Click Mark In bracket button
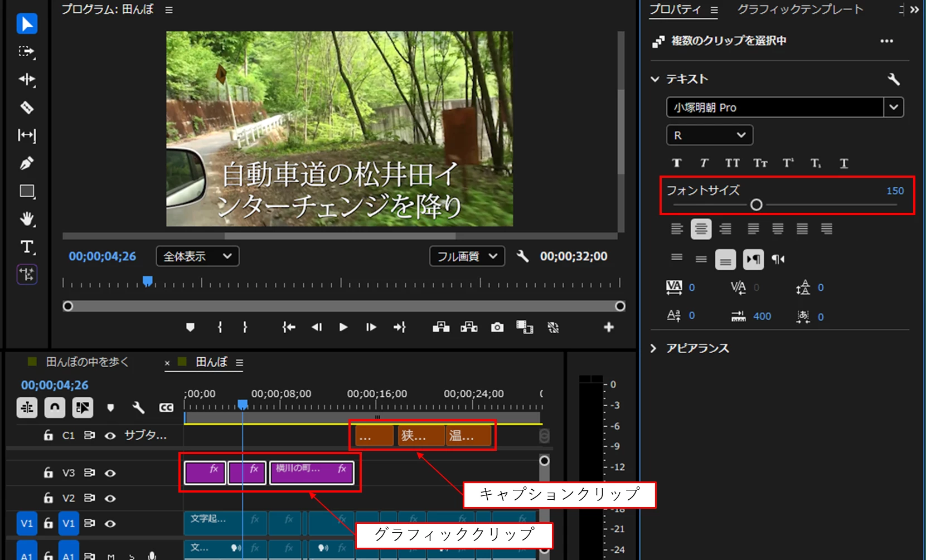This screenshot has width=926, height=560. pos(220,327)
